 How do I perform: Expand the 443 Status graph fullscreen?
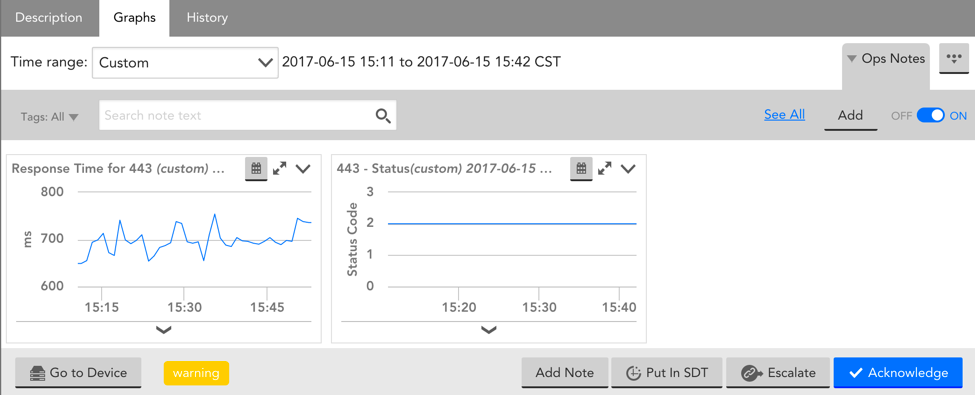click(605, 168)
